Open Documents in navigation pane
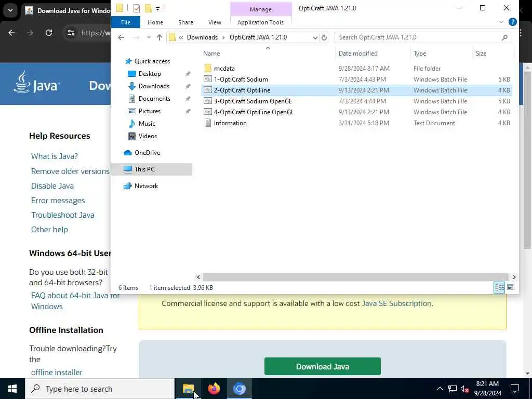 [154, 99]
